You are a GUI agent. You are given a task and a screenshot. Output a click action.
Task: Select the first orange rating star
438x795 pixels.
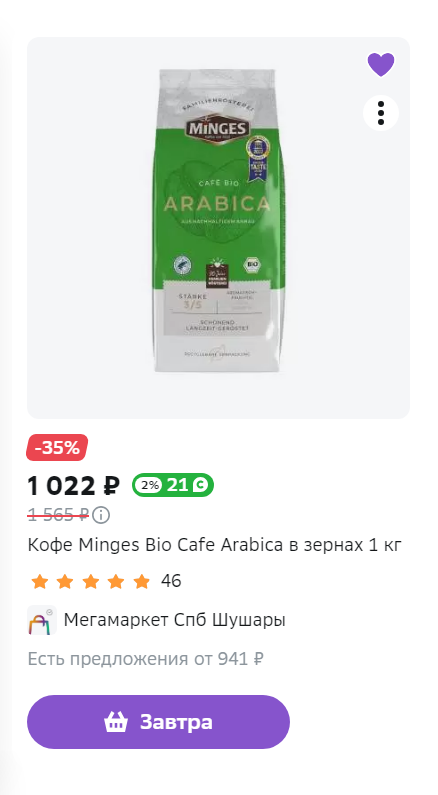[x=39, y=581]
